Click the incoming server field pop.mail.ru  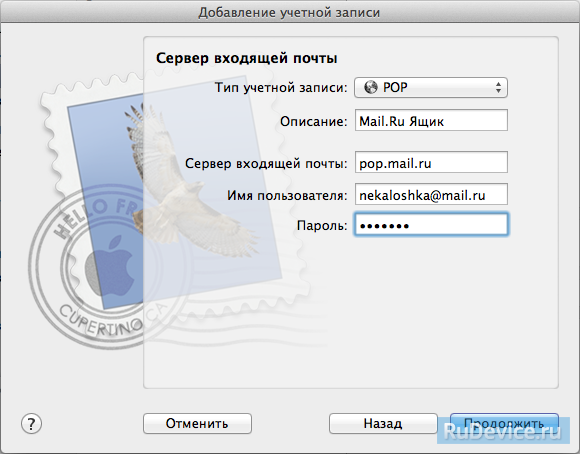coord(431,162)
